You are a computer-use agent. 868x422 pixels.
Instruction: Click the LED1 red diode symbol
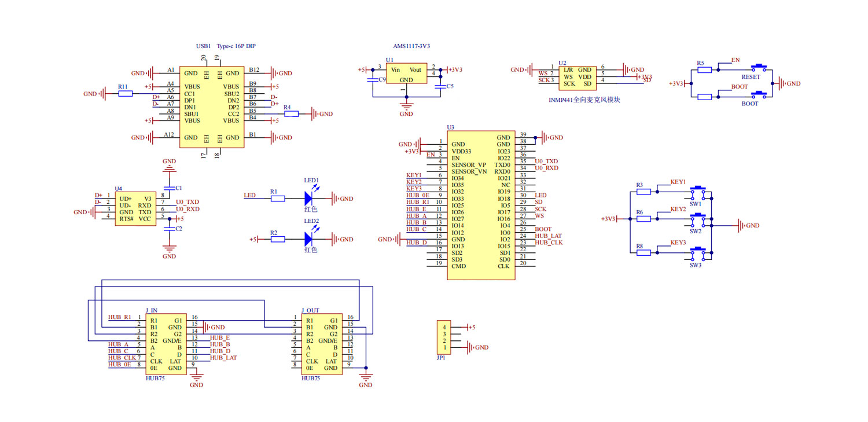tap(309, 199)
